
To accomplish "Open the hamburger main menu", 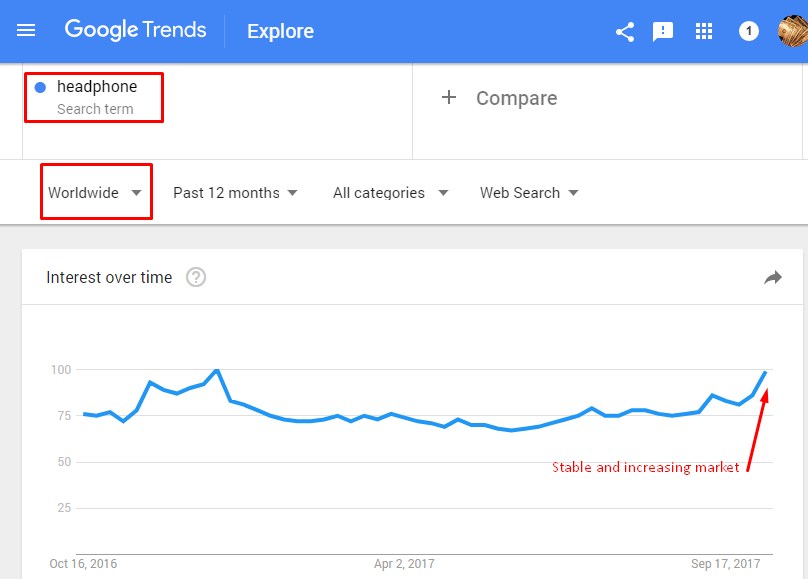I will (26, 31).
